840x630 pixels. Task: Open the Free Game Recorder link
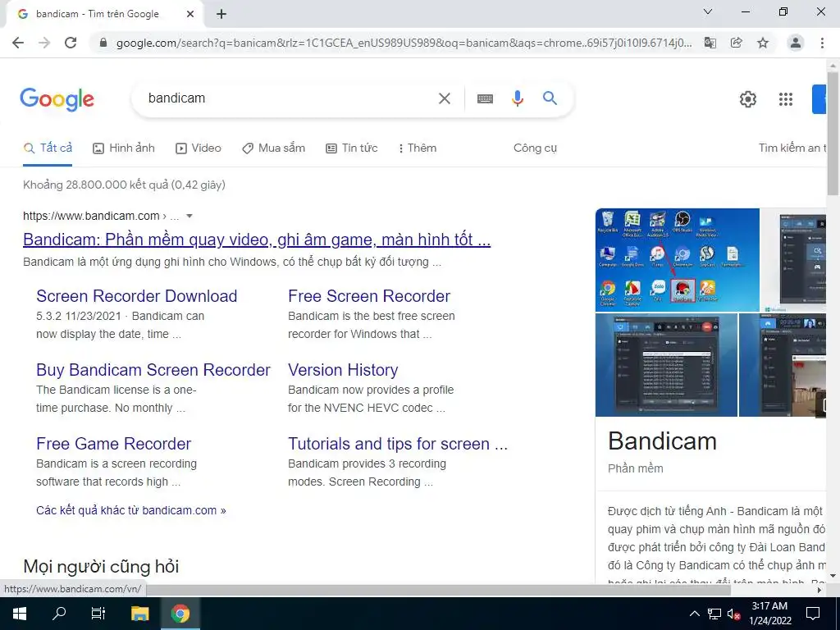point(113,444)
